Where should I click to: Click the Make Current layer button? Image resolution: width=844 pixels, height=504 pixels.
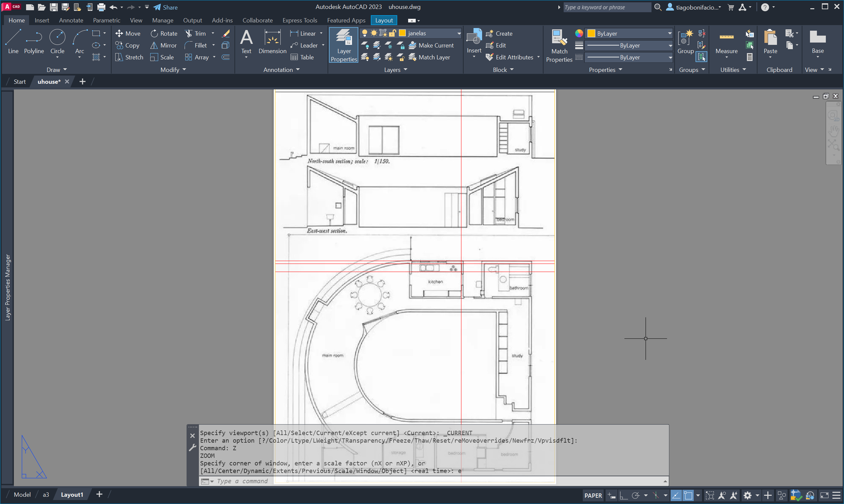pos(431,45)
